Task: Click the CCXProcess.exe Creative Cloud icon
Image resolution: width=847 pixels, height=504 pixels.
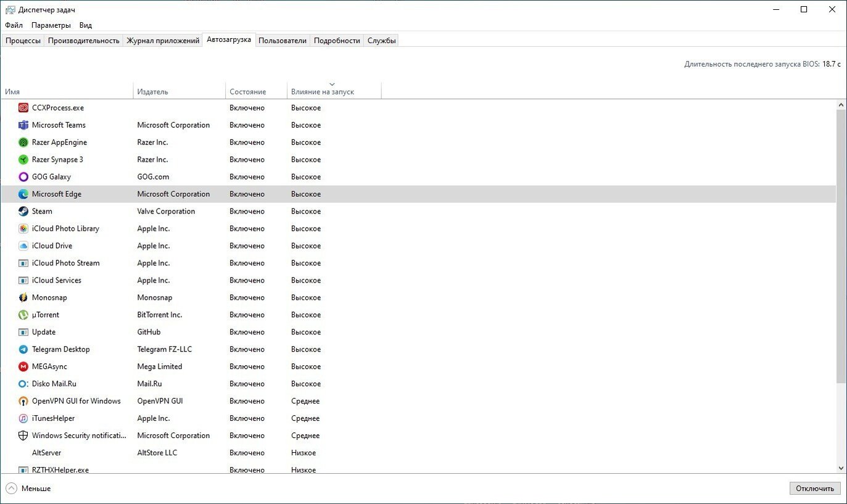Action: (23, 107)
